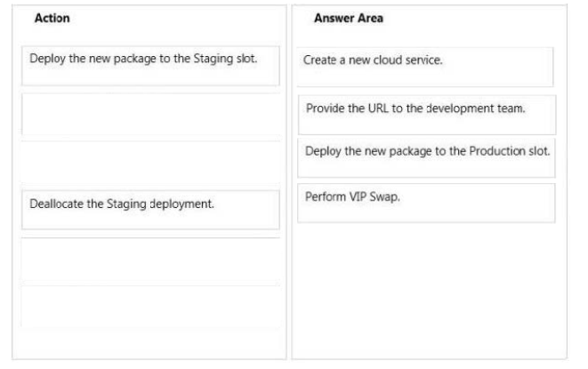Click the word 'URL' in the Provide item
The image size is (588, 369).
378,108
